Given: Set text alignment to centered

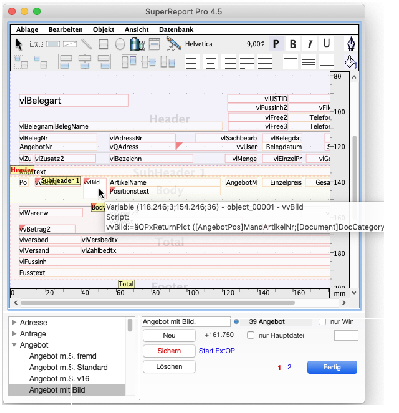Looking at the screenshot, I should click(x=210, y=62).
